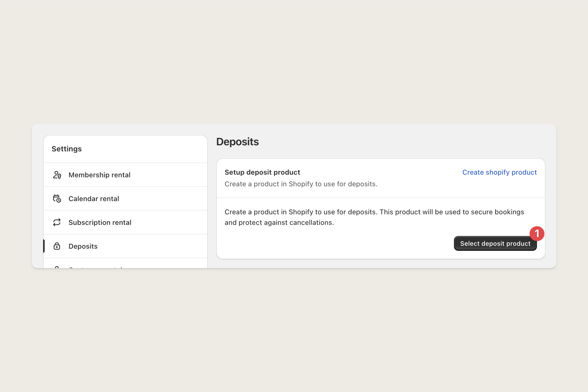Open the Calendar rental settings
Image resolution: width=588 pixels, height=392 pixels.
click(125, 199)
